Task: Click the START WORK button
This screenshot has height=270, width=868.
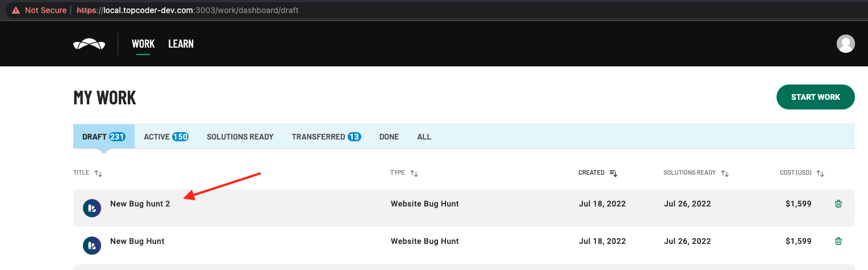Action: 816,97
